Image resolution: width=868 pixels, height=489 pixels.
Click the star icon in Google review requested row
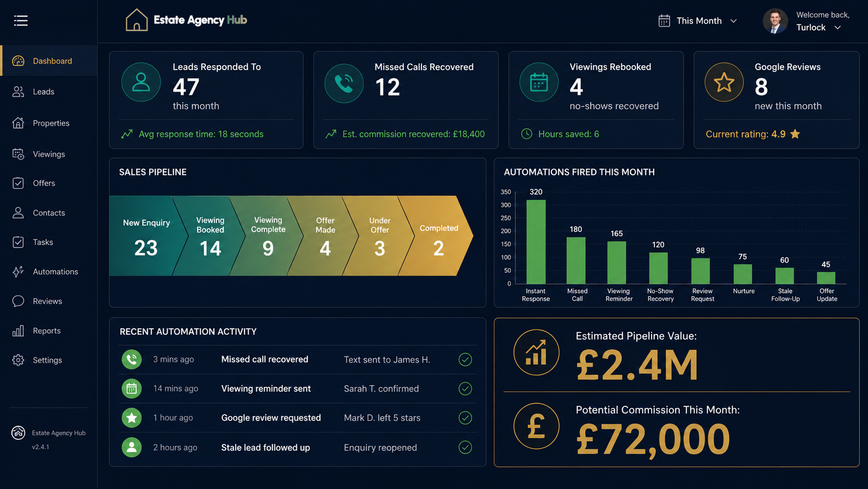pos(132,418)
